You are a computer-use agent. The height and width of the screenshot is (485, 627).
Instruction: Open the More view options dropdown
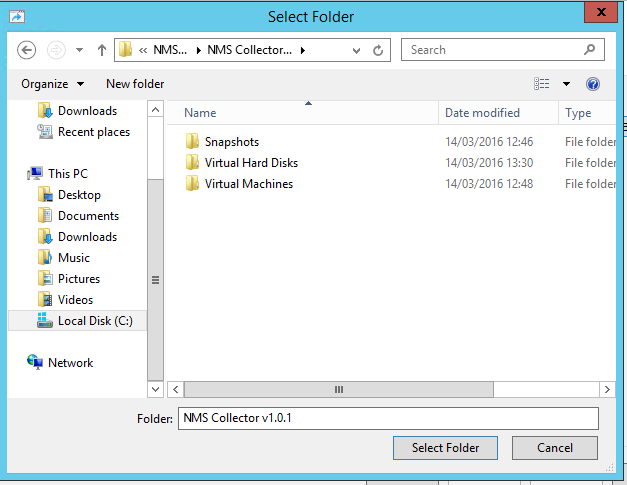coord(566,84)
